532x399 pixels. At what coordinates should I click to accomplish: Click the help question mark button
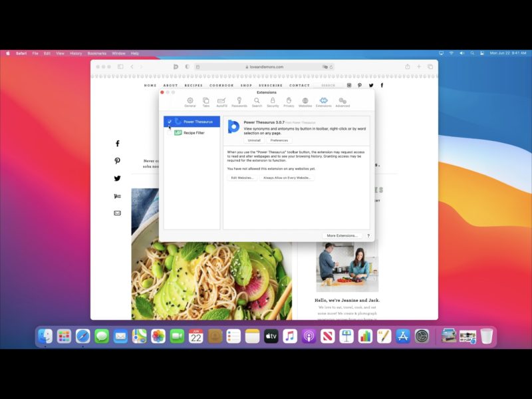(368, 235)
